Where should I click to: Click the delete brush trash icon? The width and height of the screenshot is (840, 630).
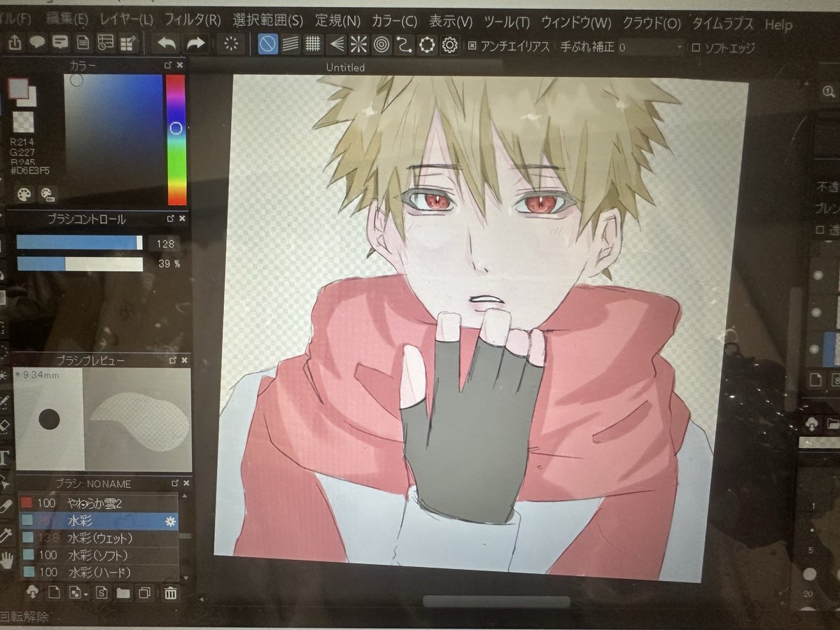[x=170, y=594]
